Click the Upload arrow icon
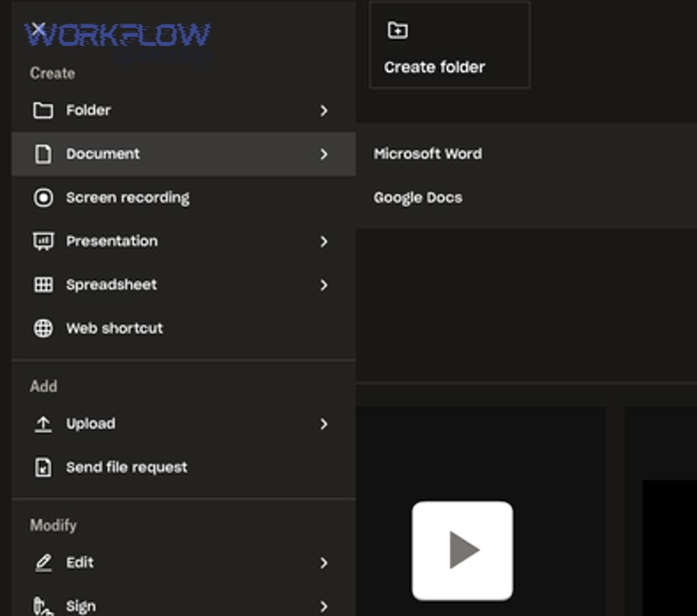The image size is (697, 616). (x=43, y=424)
